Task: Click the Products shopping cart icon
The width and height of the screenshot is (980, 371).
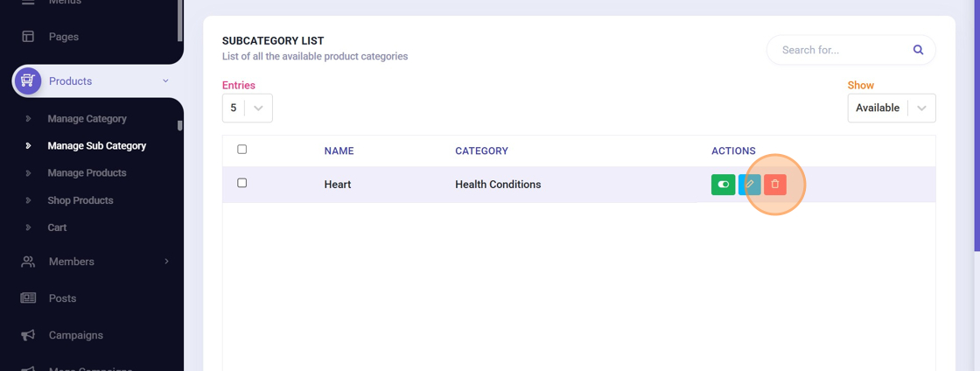Action: point(28,81)
